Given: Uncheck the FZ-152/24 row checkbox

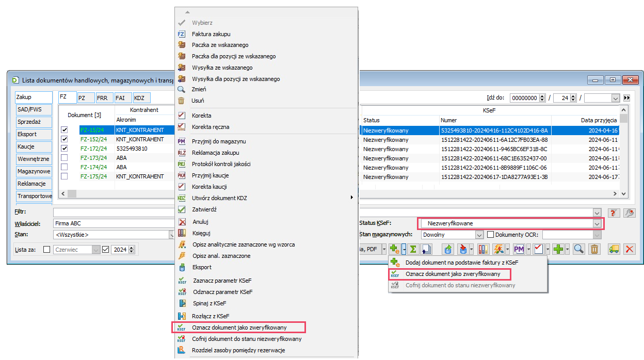Looking at the screenshot, I should [x=65, y=139].
